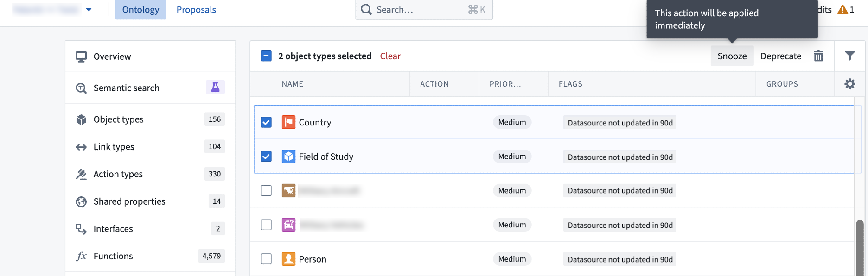Viewport: 868px width, 276px height.
Task: Click the Snooze button
Action: point(732,56)
